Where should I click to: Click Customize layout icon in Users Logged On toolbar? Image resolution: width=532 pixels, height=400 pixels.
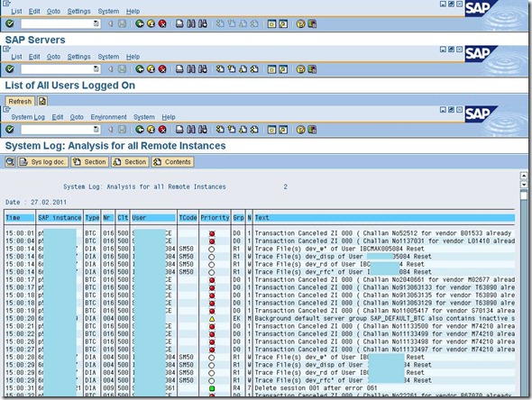click(x=312, y=69)
